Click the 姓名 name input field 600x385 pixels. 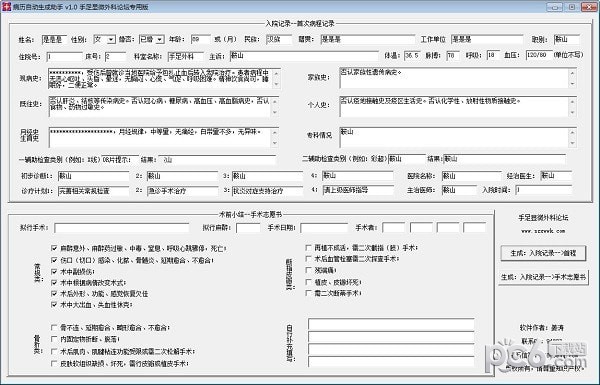pos(54,39)
